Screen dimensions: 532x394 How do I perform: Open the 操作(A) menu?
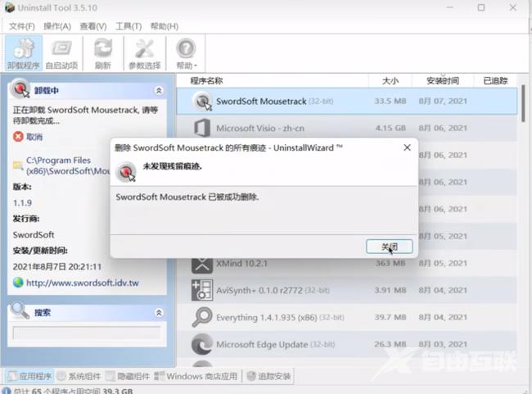coord(57,26)
